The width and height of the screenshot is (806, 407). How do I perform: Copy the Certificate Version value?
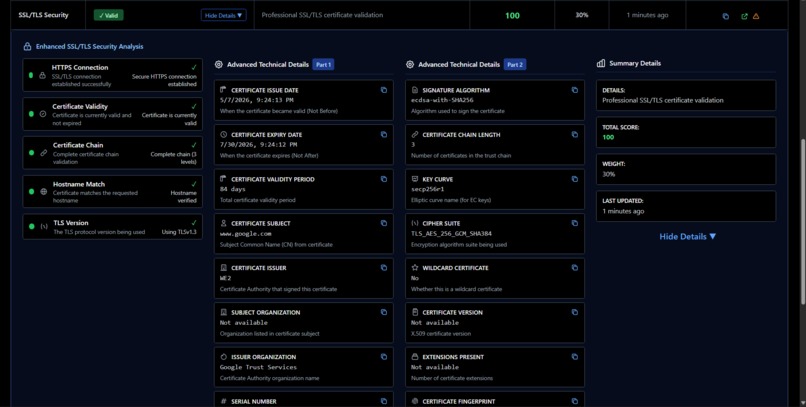click(575, 312)
